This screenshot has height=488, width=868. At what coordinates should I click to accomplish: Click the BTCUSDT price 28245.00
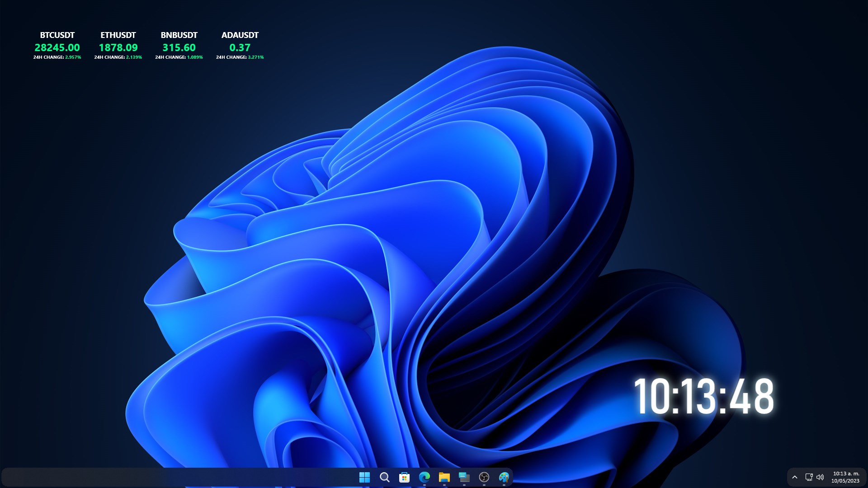57,47
